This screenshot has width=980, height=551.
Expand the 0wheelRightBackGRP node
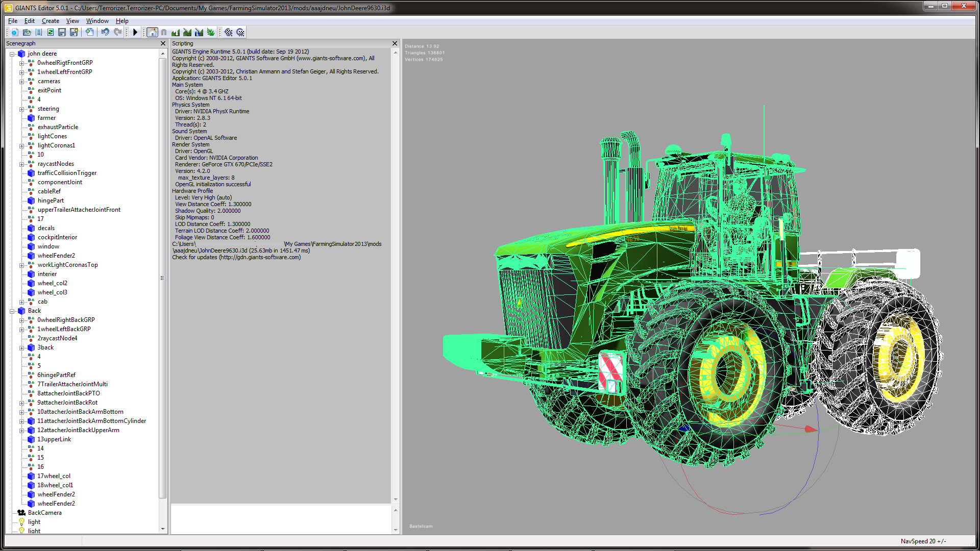click(x=21, y=320)
